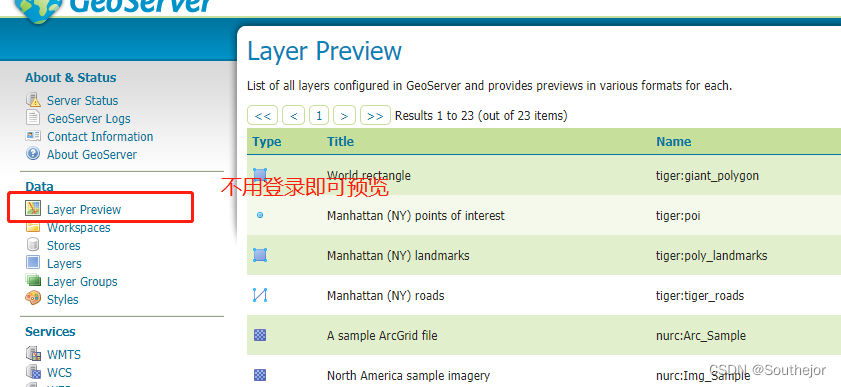The height and width of the screenshot is (387, 841).
Task: Click the Layers blue square icon
Action: tap(33, 263)
